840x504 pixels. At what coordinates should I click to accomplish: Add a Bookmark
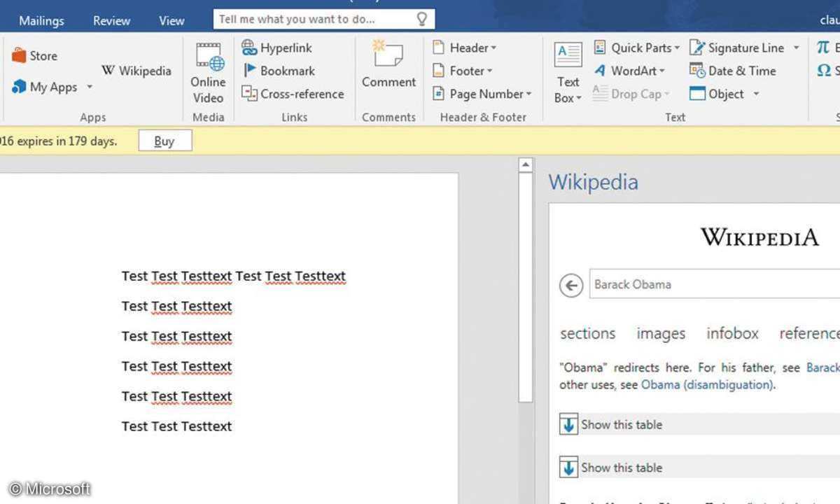click(279, 71)
